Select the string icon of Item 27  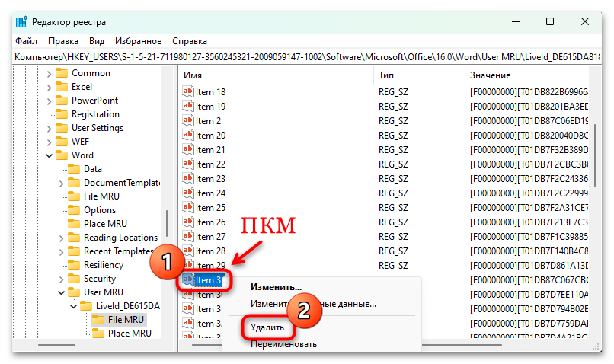(188, 236)
